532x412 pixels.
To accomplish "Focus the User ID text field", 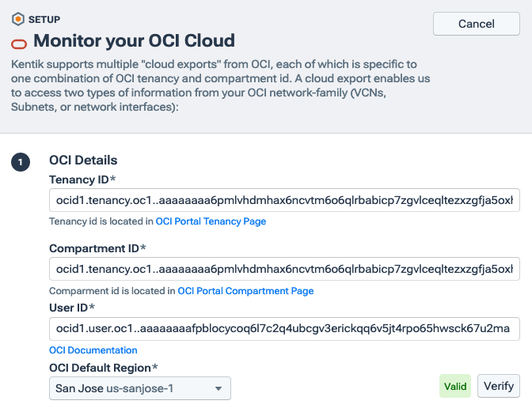I will 284,327.
